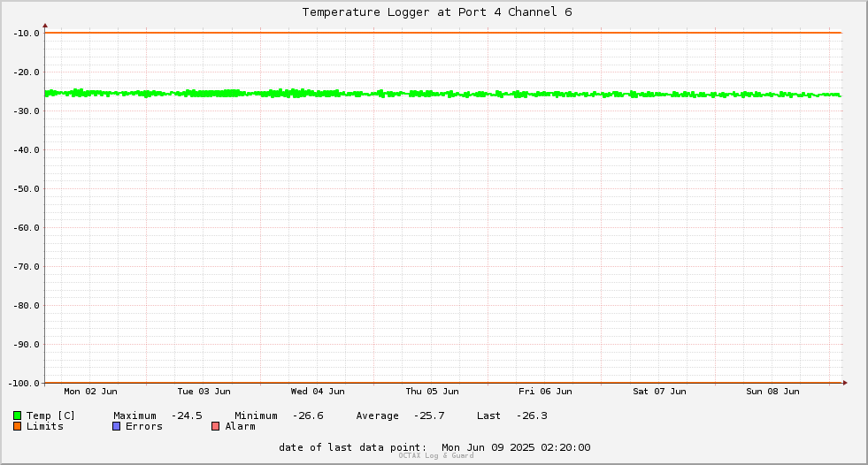Click the -50.0 y-axis label

(x=27, y=188)
